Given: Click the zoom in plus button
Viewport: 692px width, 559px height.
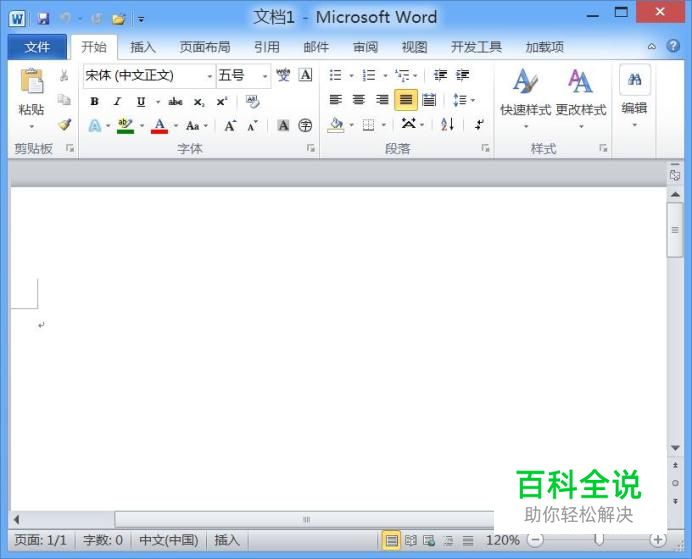Looking at the screenshot, I should 658,540.
